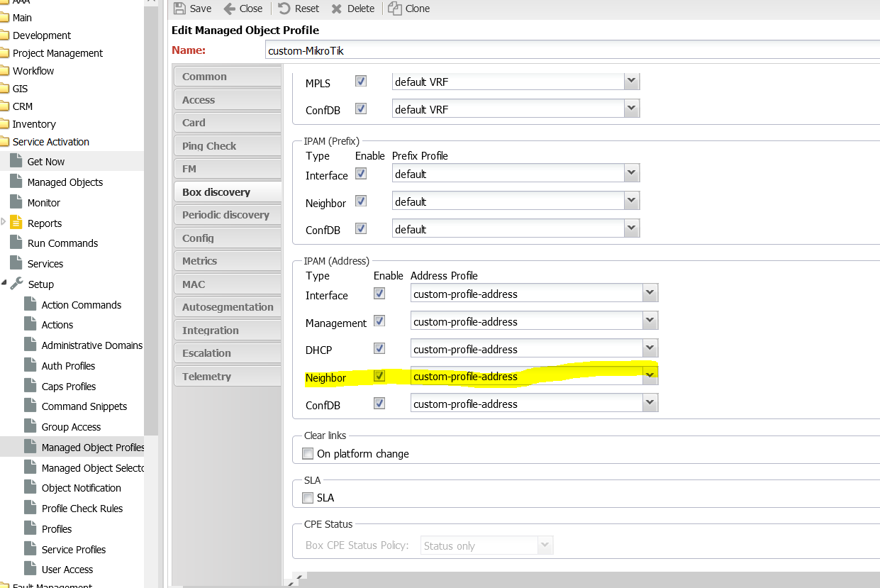The height and width of the screenshot is (588, 880).
Task: Open Managed Object Profiles in sidebar
Action: [93, 448]
